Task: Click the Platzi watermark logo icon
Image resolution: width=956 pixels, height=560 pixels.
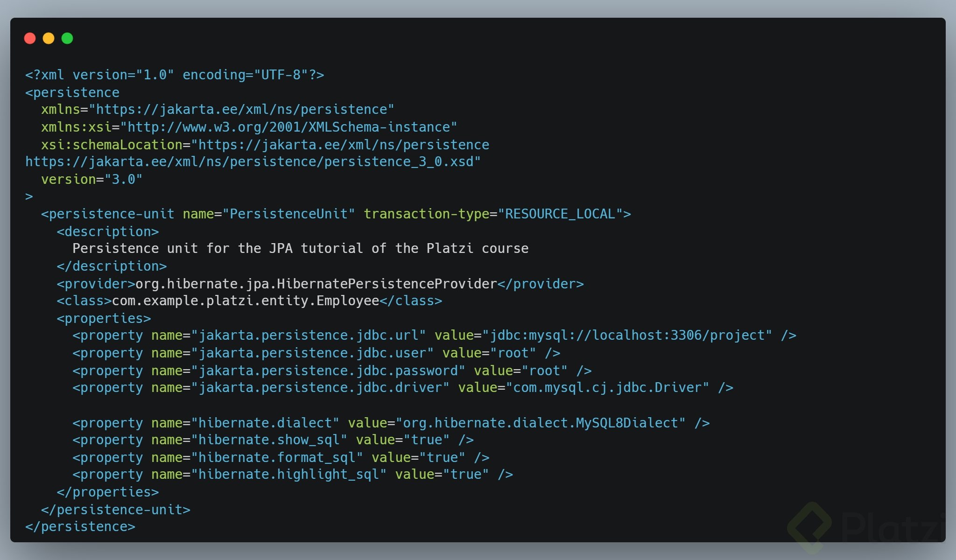Action: pyautogui.click(x=809, y=526)
